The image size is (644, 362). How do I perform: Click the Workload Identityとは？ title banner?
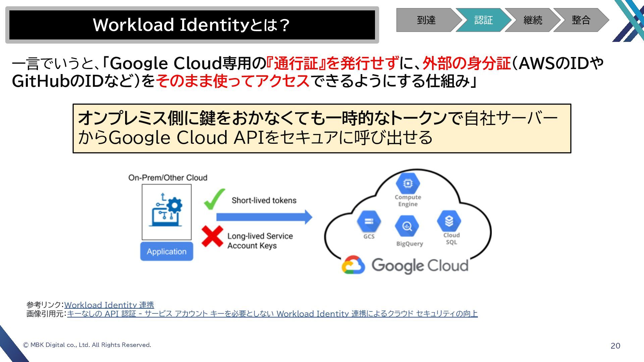click(x=192, y=25)
